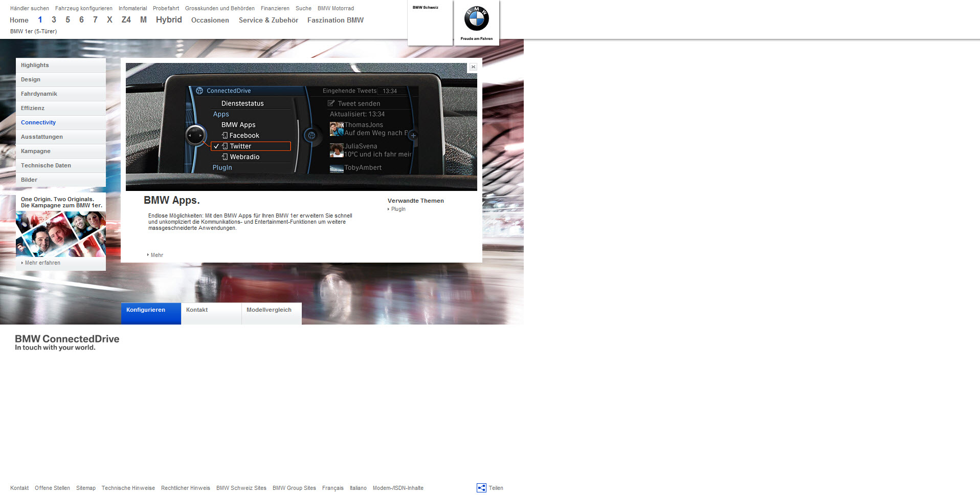
Task: Open Fahrdynamik in sidebar
Action: click(x=61, y=94)
